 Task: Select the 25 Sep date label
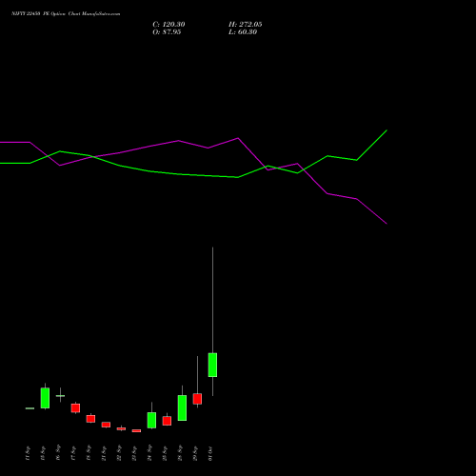tap(165, 454)
